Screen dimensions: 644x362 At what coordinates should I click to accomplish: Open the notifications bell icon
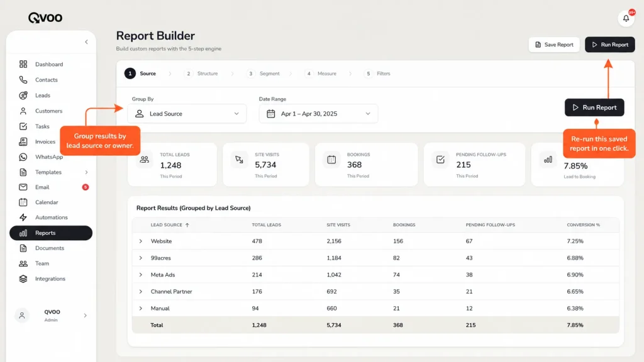pos(626,18)
